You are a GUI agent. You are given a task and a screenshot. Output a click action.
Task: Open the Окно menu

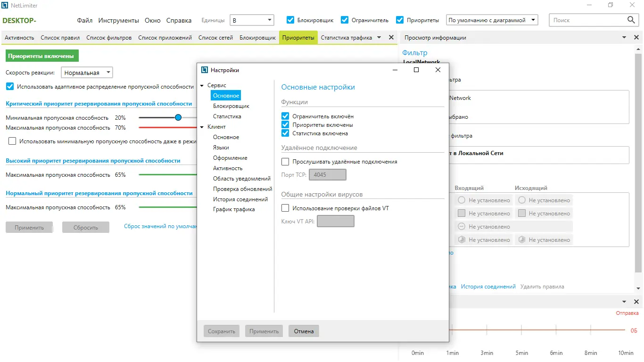[x=153, y=20]
